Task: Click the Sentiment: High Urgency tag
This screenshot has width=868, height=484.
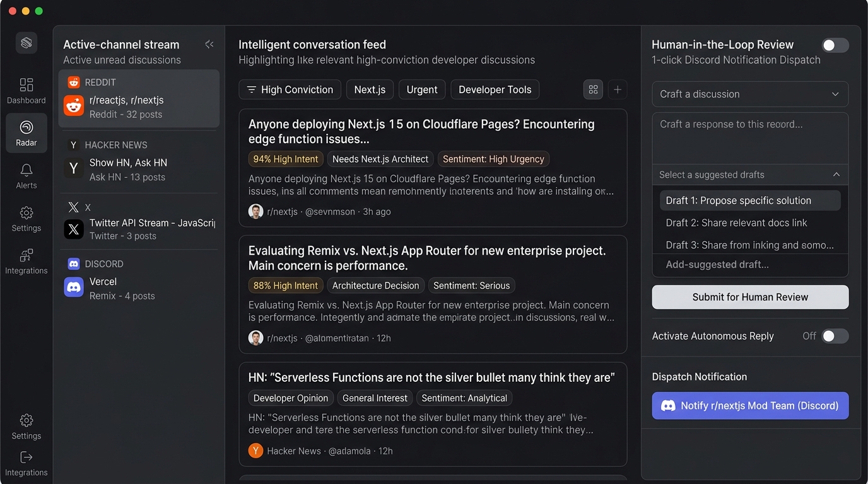Action: (493, 159)
